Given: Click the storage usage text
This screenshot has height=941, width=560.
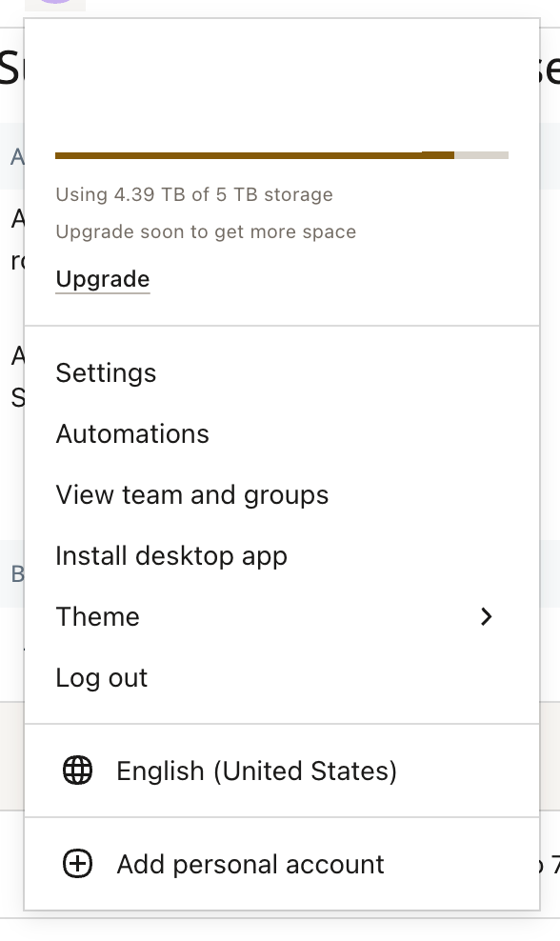Looking at the screenshot, I should pyautogui.click(x=195, y=194).
